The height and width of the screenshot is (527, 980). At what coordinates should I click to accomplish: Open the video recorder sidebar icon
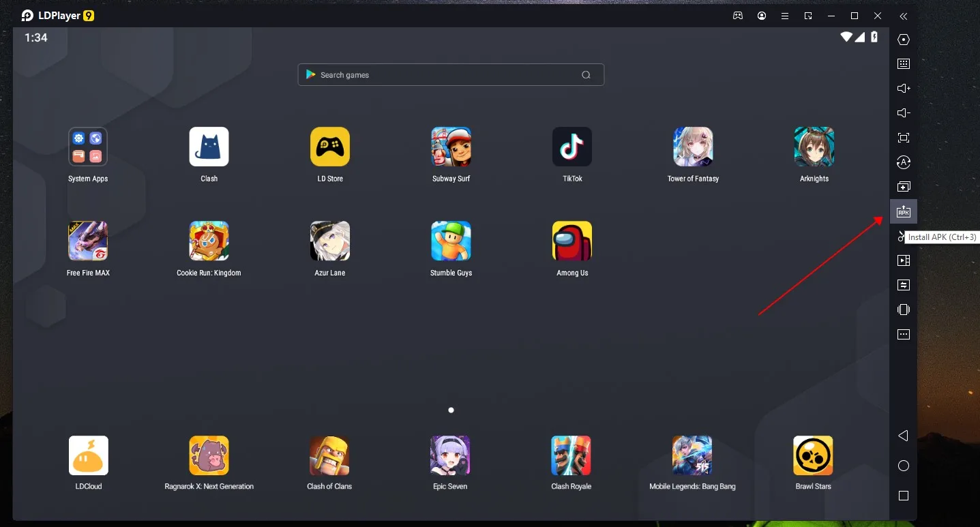[904, 260]
